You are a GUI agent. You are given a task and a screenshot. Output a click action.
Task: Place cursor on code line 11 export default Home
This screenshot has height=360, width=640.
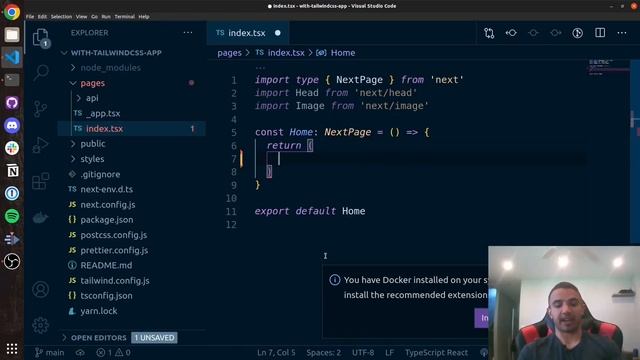pyautogui.click(x=310, y=211)
